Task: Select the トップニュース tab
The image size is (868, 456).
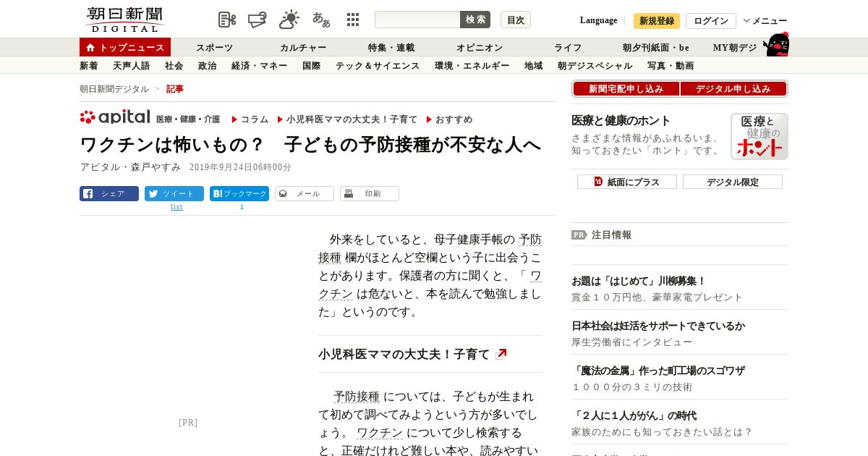Action: click(125, 47)
